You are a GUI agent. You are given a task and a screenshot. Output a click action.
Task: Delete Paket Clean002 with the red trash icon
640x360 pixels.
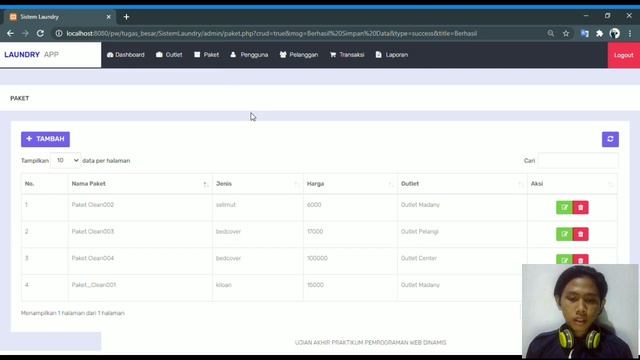580,207
